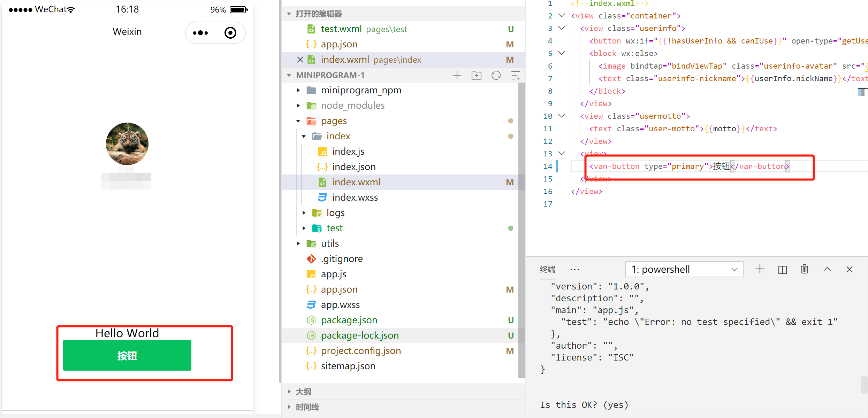Tap the tiger avatar image
The image size is (868, 418).
127,144
